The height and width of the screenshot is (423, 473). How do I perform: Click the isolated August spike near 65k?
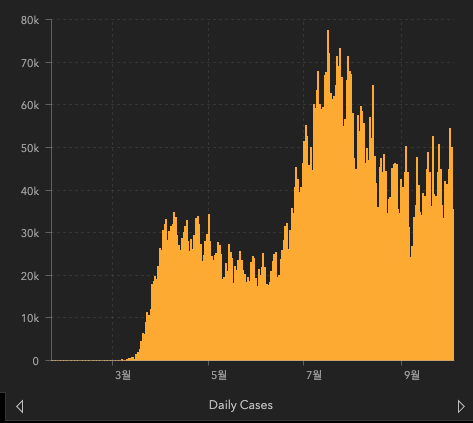click(373, 86)
